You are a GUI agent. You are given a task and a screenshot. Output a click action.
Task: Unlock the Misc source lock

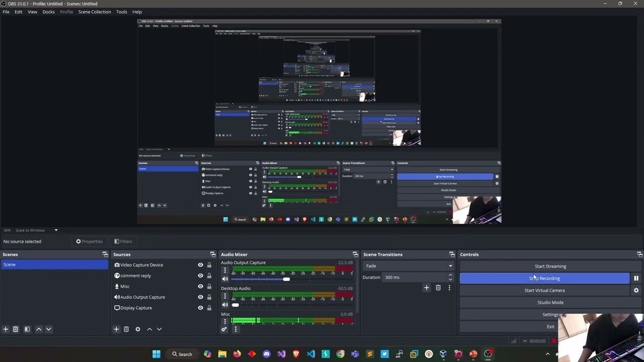[209, 286]
